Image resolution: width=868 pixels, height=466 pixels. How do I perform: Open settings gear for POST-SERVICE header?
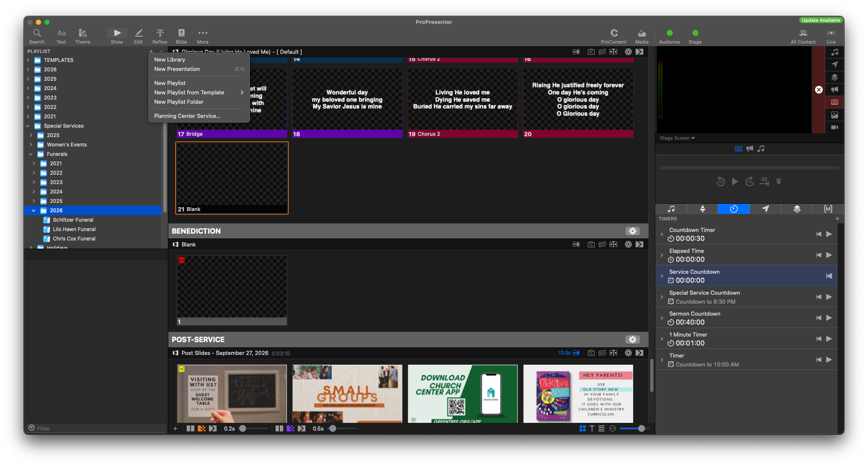click(633, 340)
